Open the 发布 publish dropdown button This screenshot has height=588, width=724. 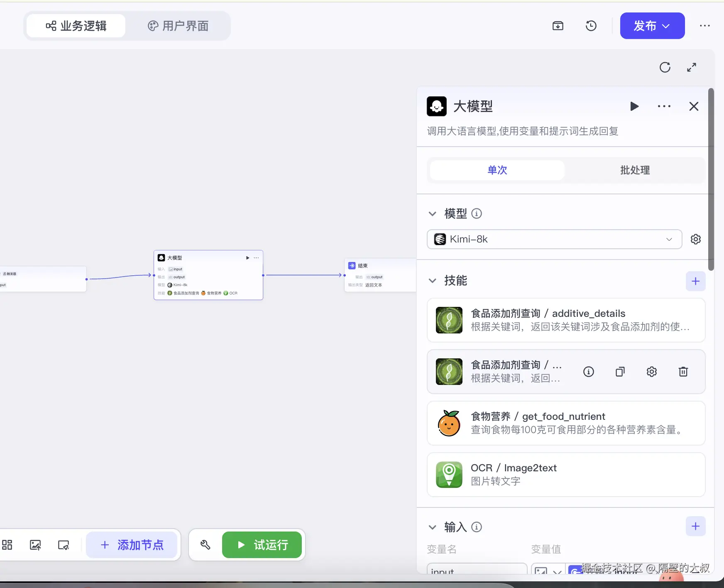pos(652,26)
